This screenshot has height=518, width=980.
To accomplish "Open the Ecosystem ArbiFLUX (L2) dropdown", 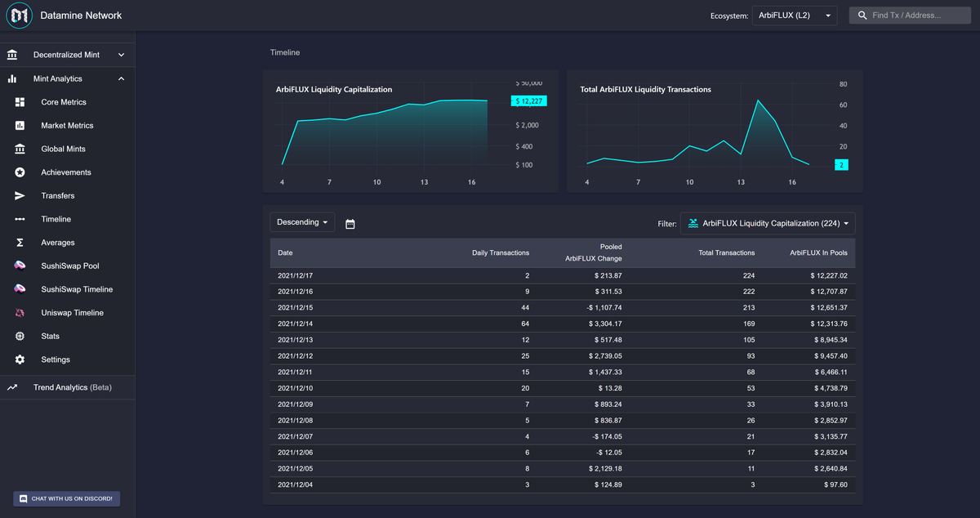I will click(794, 15).
